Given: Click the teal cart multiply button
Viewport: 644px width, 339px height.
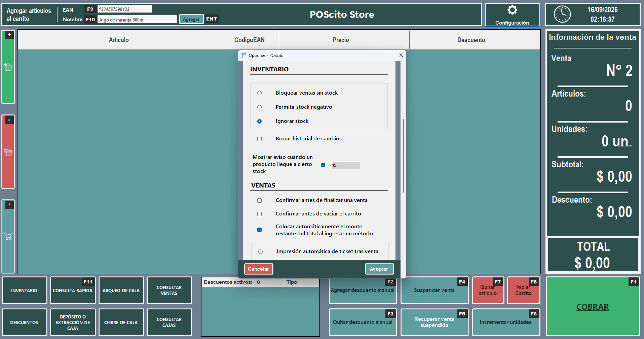Looking at the screenshot, I should tap(8, 236).
